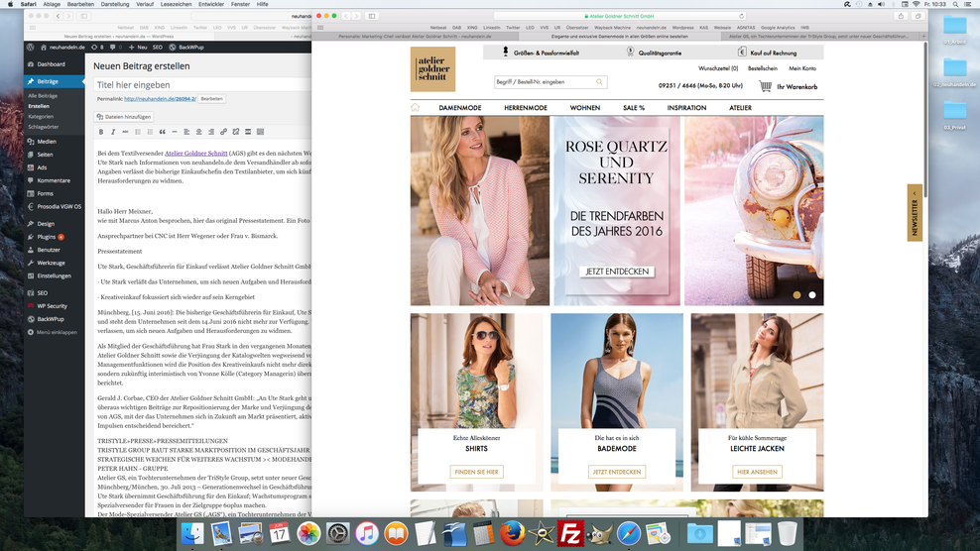Open Trash in the Dock
980x551 pixels.
788,533
